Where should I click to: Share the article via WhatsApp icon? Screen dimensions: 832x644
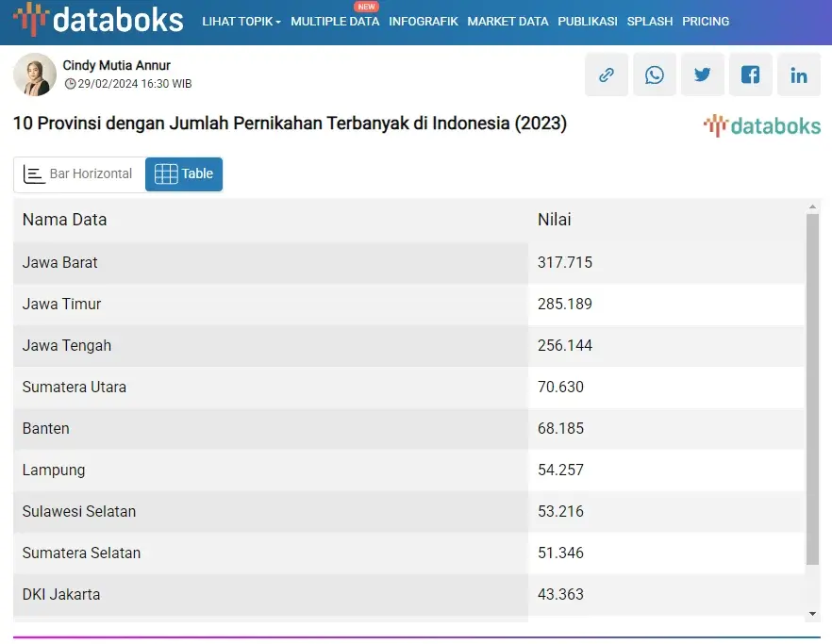(655, 75)
